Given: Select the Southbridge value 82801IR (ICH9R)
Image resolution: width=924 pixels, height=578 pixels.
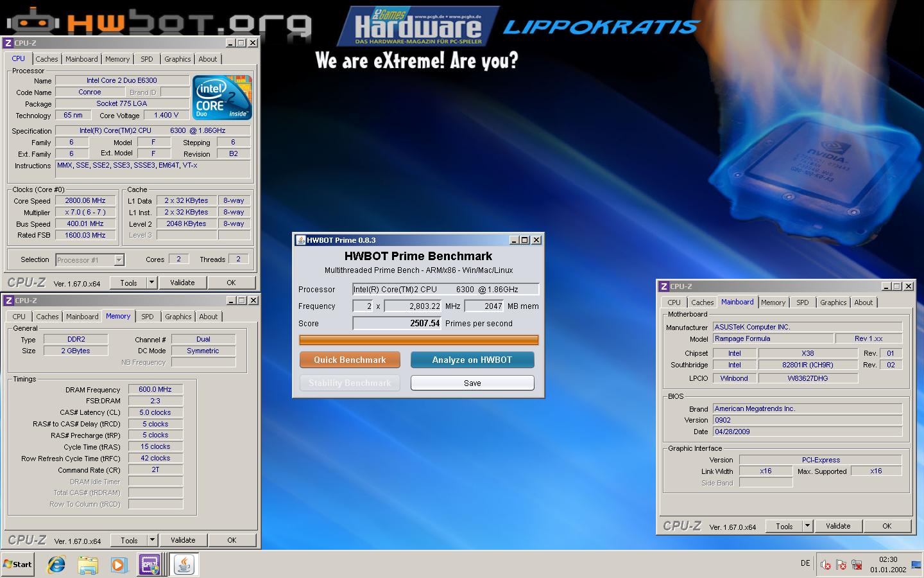Looking at the screenshot, I should (808, 365).
